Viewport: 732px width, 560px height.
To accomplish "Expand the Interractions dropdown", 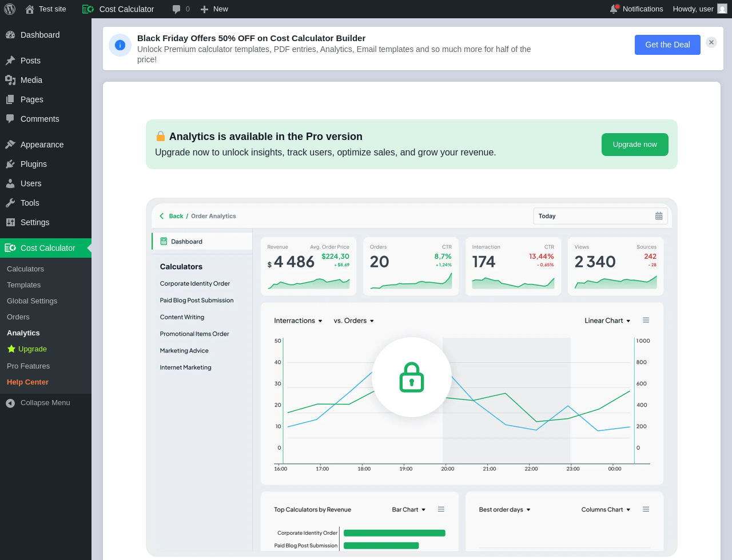I will (x=298, y=321).
